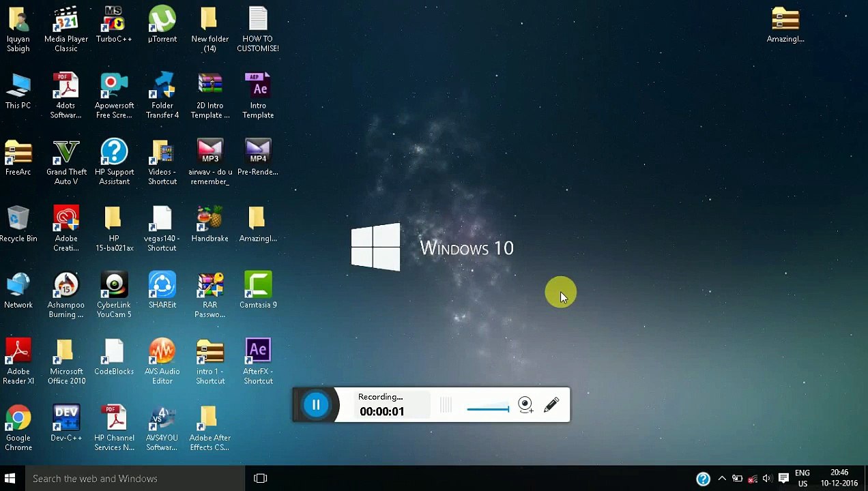
Task: Select the Adobe Reader XI shortcut
Action: [18, 362]
